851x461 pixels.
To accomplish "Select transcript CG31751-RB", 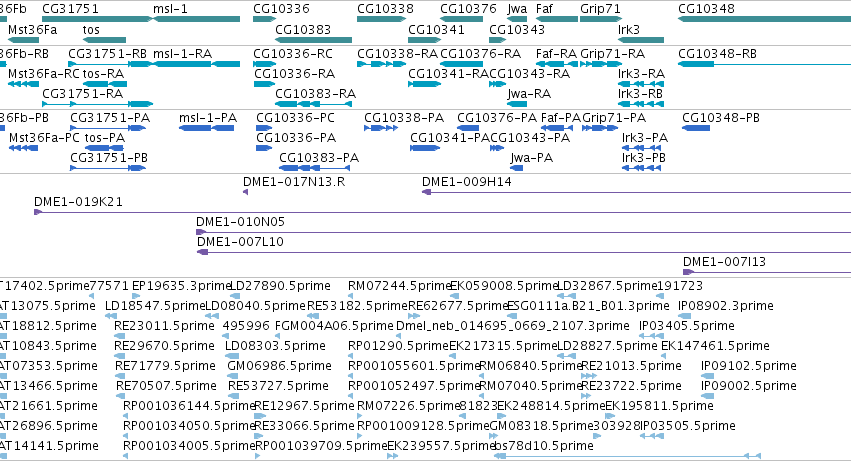I will coord(107,54).
